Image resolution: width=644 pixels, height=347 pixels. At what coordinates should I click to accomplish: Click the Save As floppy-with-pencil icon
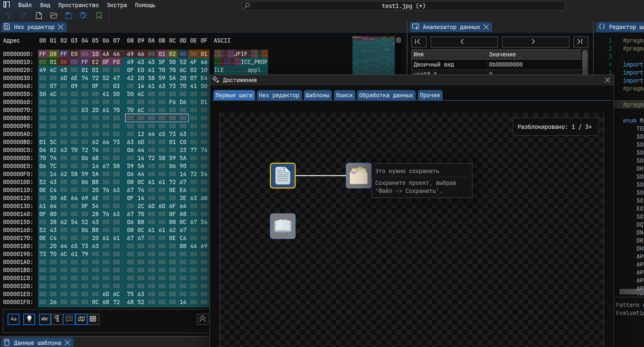pyautogui.click(x=84, y=16)
